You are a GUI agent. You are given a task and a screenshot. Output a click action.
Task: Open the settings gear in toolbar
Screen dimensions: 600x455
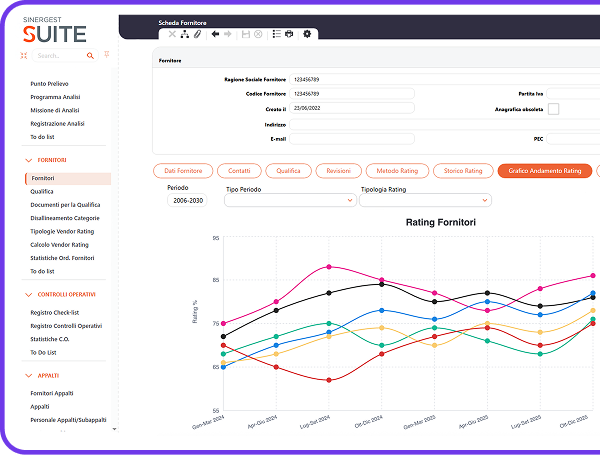[x=307, y=34]
